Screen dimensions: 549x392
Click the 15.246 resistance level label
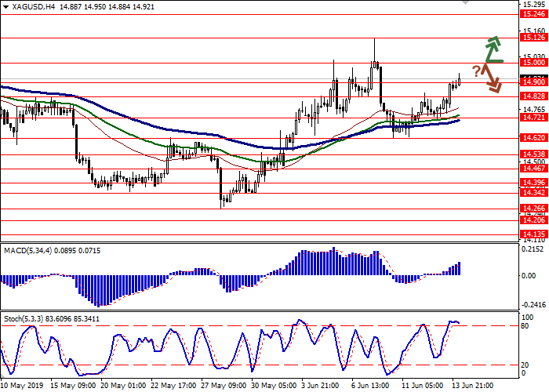[x=533, y=14]
